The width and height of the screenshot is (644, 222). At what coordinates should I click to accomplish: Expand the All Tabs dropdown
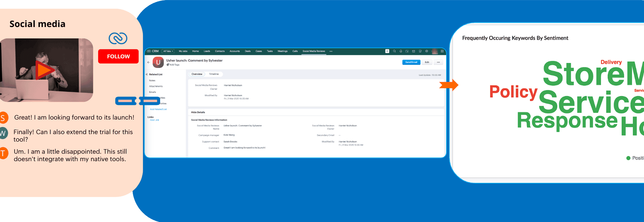(x=168, y=51)
